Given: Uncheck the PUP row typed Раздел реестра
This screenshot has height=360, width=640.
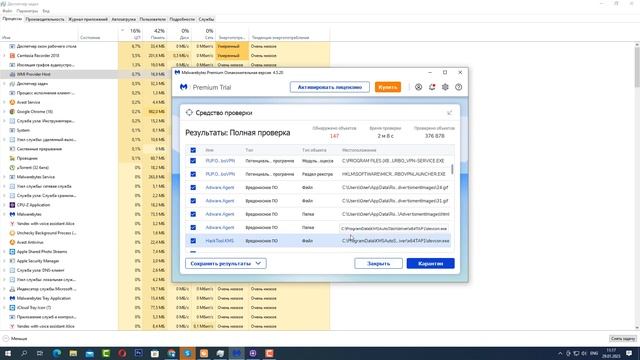Looking at the screenshot, I should click(193, 174).
